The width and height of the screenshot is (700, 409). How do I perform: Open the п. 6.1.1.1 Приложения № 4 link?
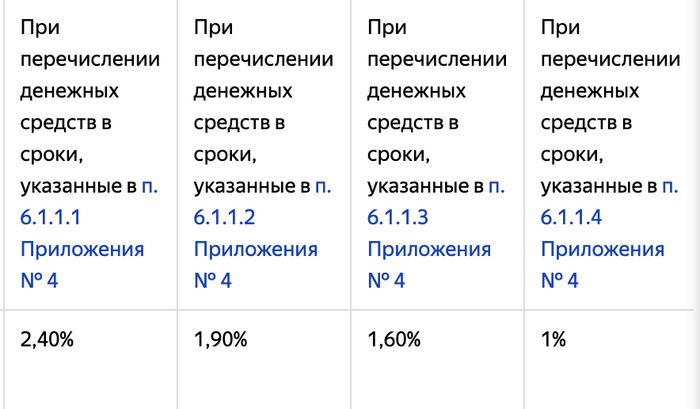coord(81,249)
